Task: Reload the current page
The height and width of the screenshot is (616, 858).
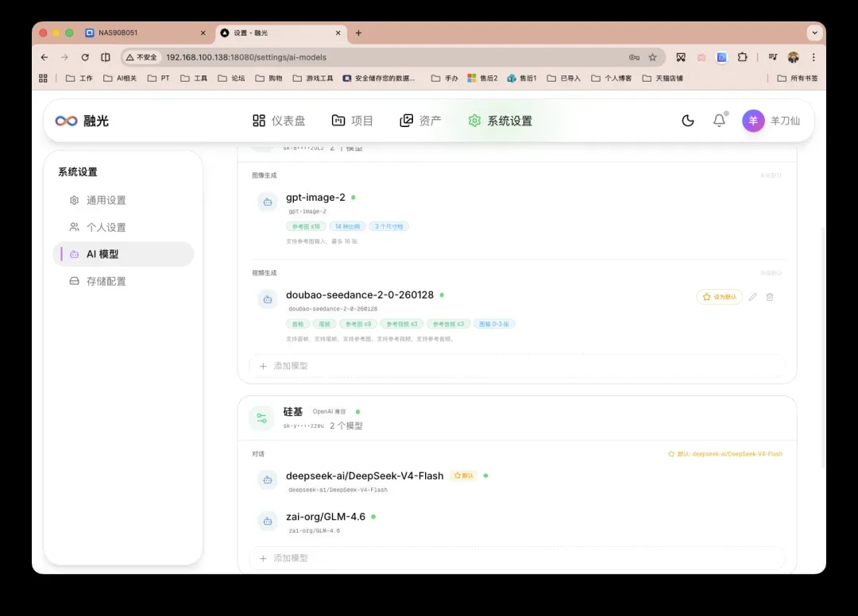Action: (85, 57)
